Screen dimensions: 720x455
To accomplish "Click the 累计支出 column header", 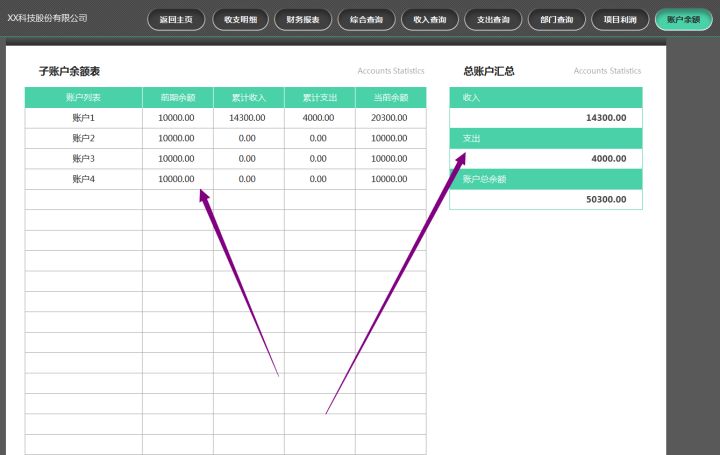I will (320, 97).
